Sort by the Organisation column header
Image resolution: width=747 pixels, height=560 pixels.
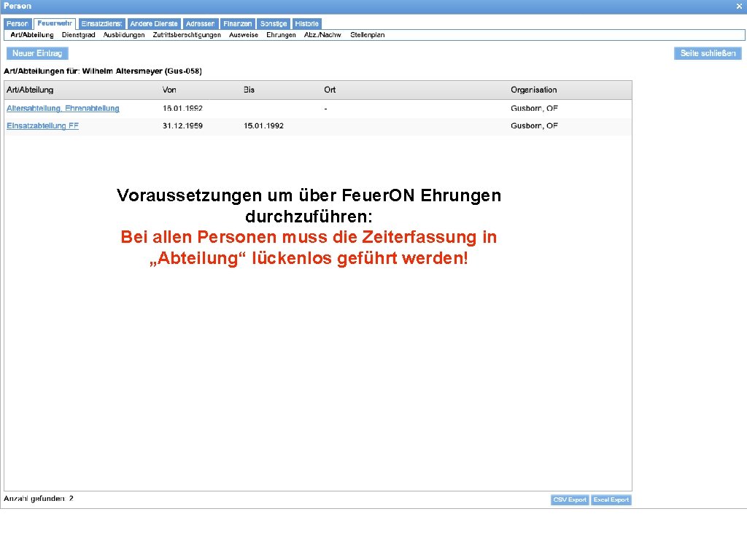click(x=533, y=90)
